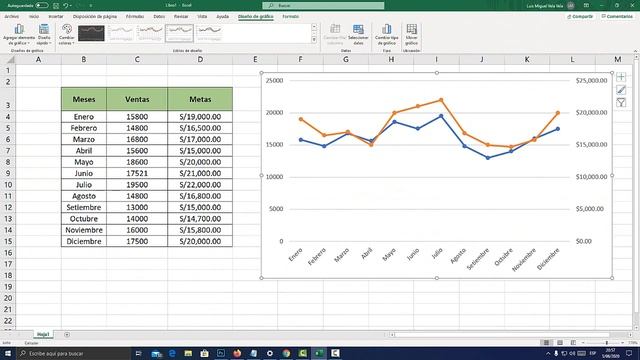This screenshot has height=360, width=640.
Task: Open Microsoft Edge from taskbar
Action: [172, 353]
